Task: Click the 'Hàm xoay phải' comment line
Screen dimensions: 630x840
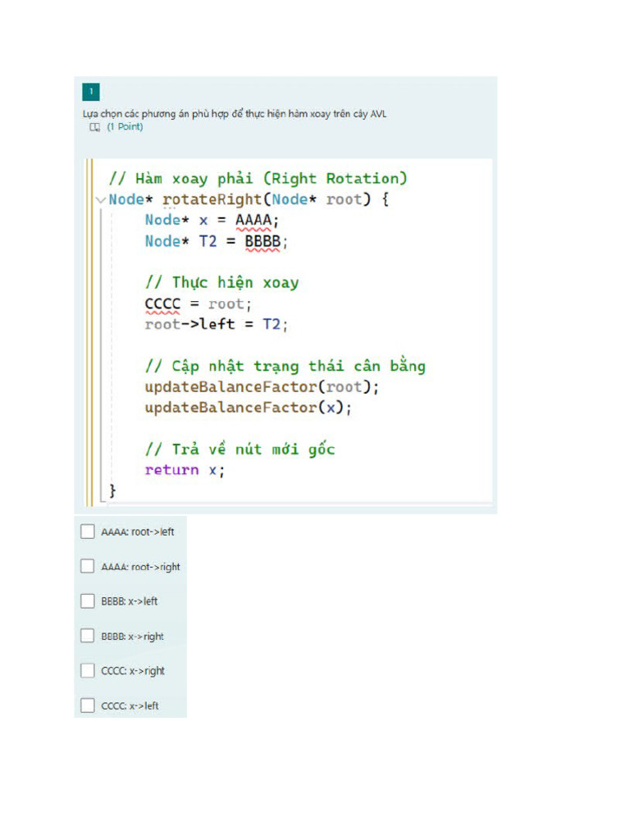Action: (258, 178)
